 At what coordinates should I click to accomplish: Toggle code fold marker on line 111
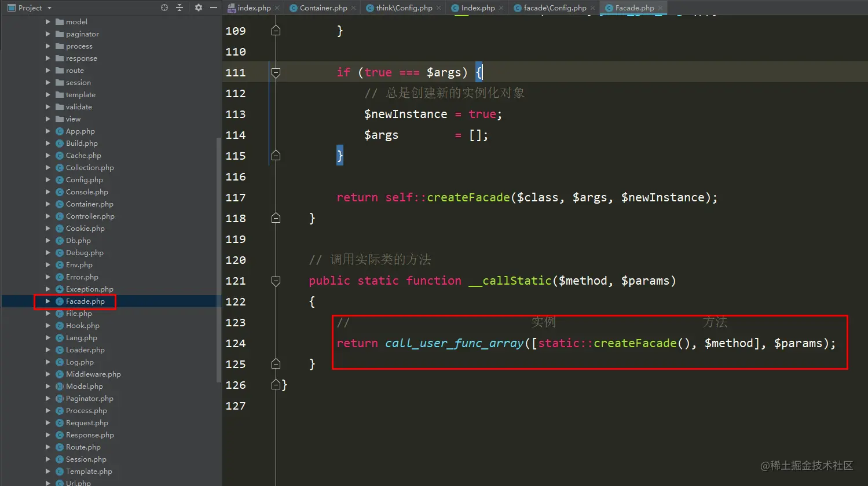(276, 72)
